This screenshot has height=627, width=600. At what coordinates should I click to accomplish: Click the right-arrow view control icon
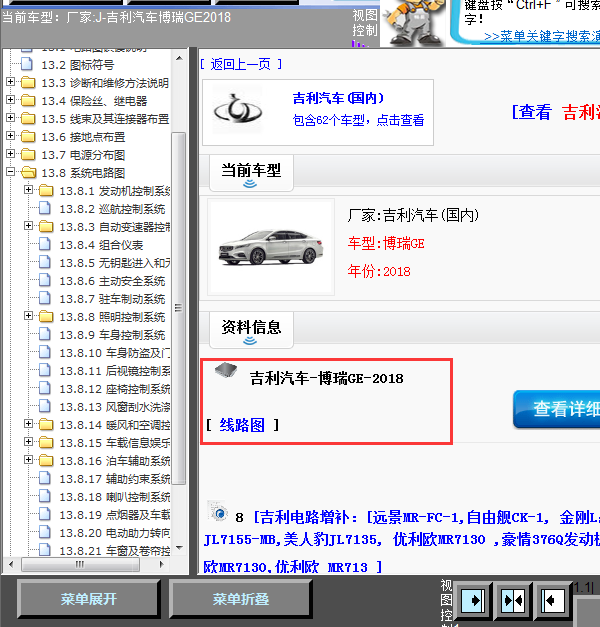[x=474, y=601]
